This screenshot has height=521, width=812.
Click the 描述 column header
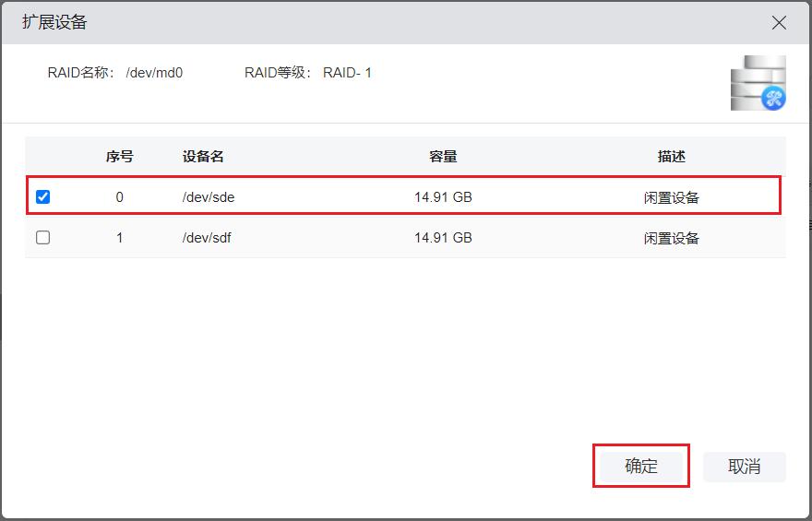tap(671, 157)
